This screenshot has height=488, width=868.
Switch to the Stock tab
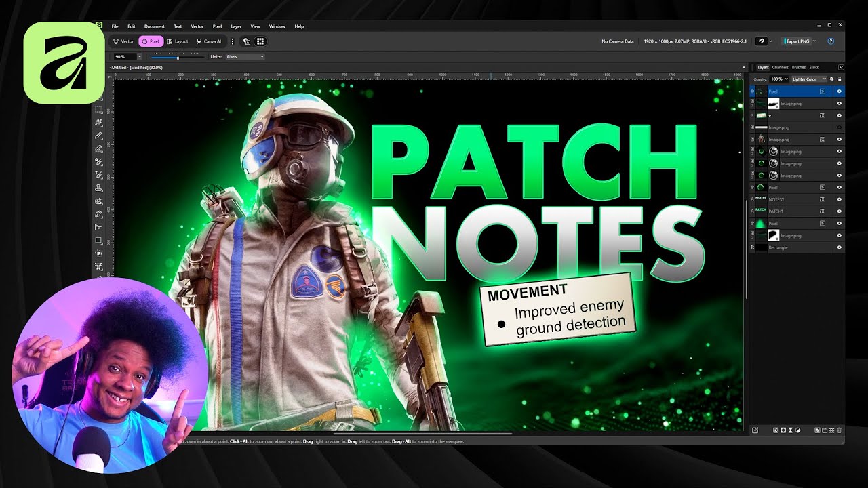814,67
